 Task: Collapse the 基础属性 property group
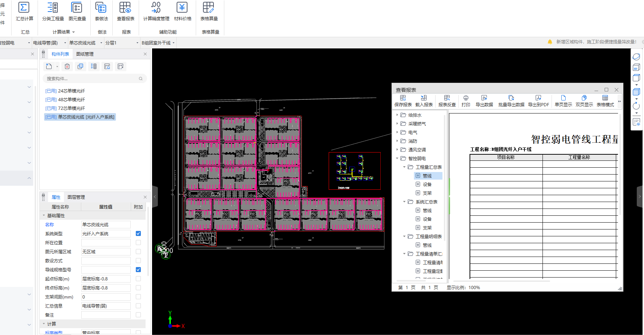(44, 215)
